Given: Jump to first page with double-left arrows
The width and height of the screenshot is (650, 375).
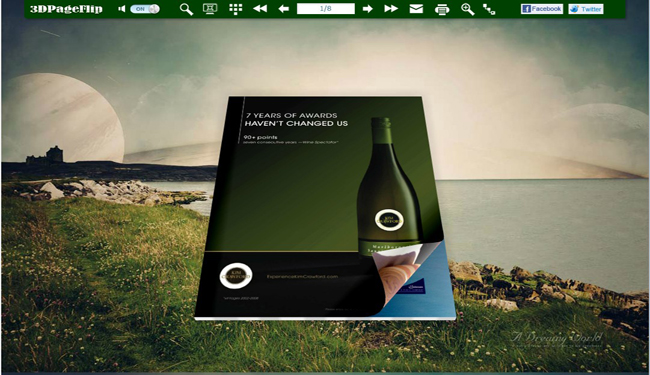Looking at the screenshot, I should (x=260, y=9).
